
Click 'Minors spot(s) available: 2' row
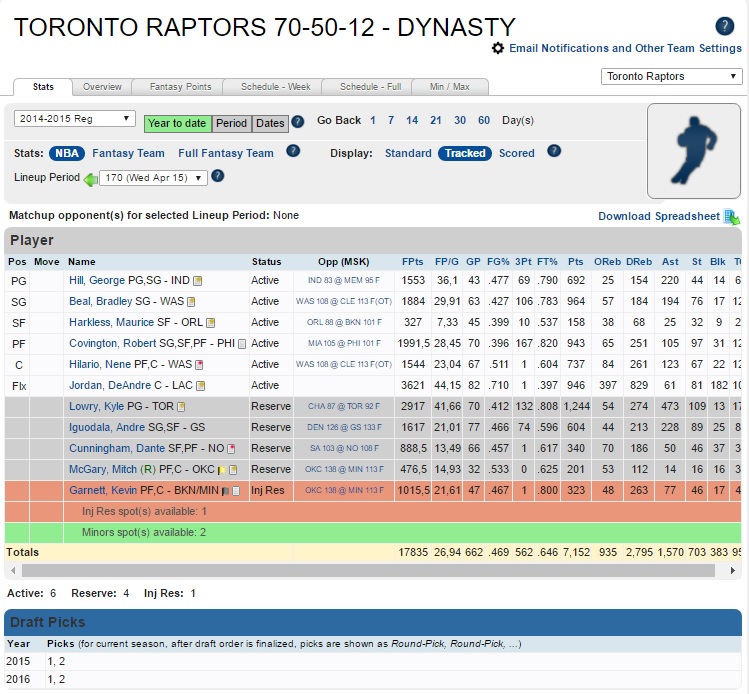click(x=373, y=533)
